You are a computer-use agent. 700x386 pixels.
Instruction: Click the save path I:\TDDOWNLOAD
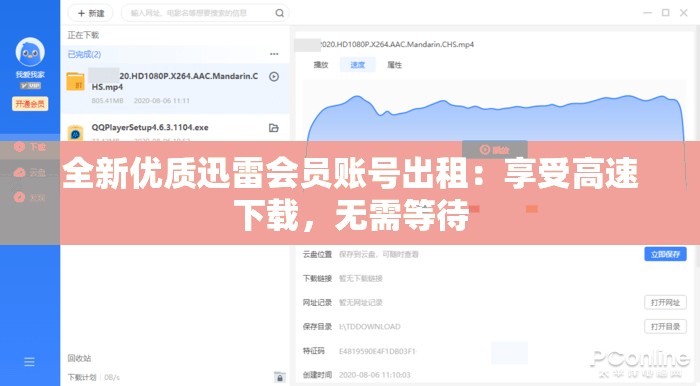coord(370,327)
